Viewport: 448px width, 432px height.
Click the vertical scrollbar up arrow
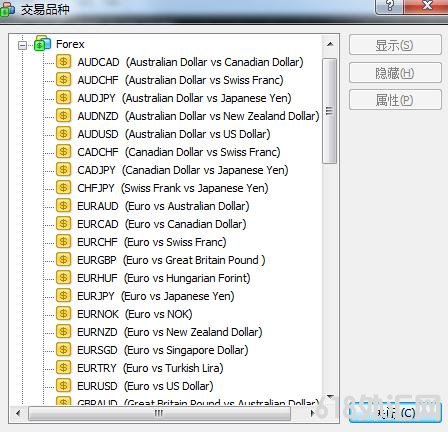pos(330,44)
